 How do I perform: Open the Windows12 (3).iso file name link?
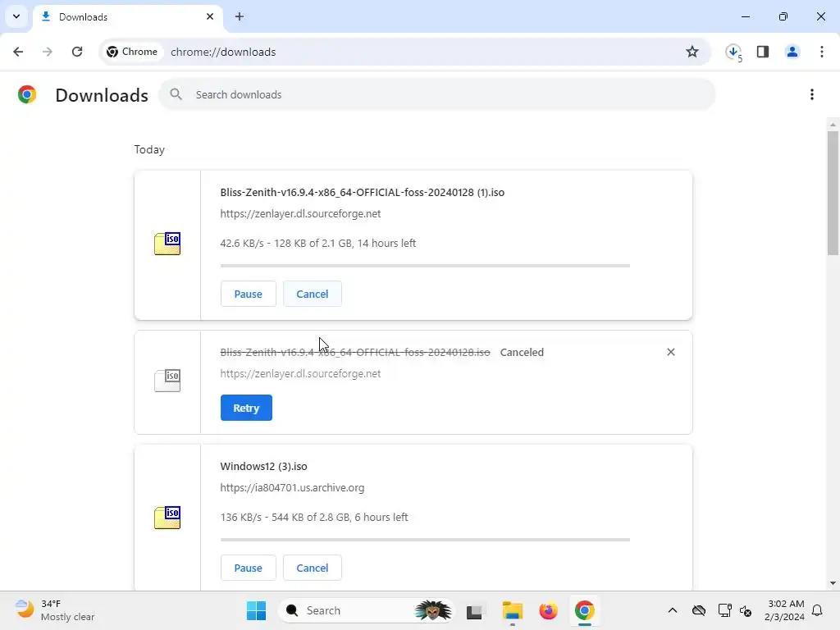click(263, 466)
